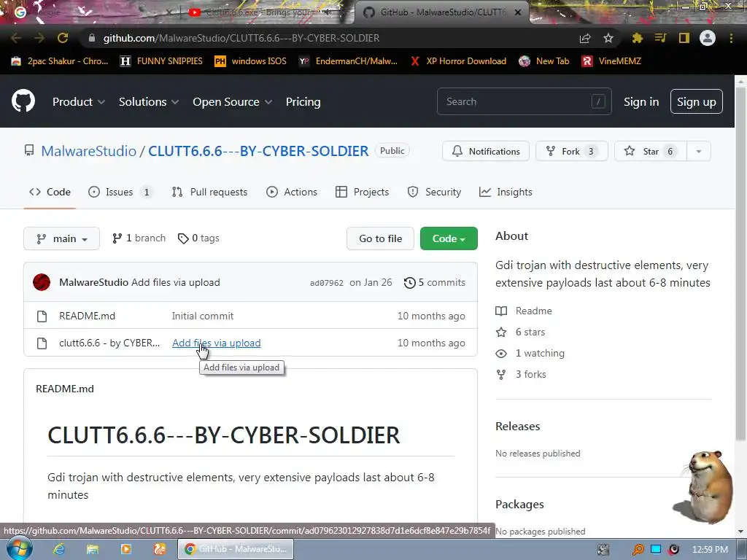This screenshot has width=747, height=560.
Task: Click the commit history clock icon
Action: (409, 283)
